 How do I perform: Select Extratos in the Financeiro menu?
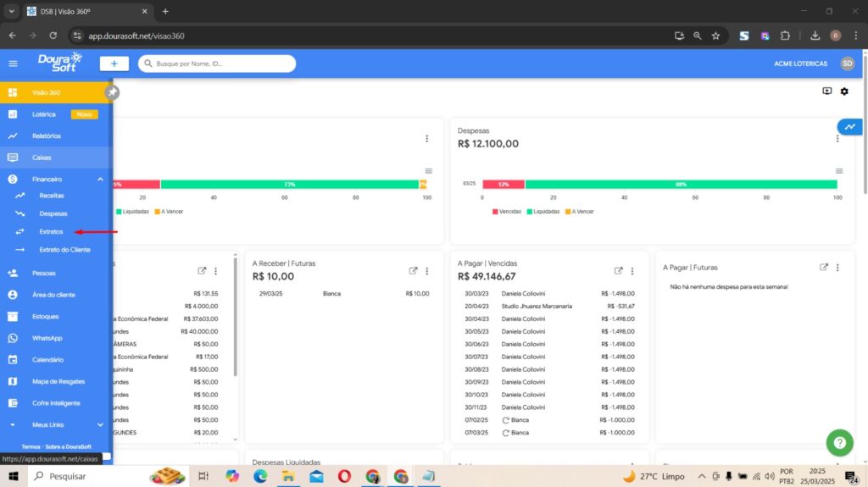pos(51,231)
